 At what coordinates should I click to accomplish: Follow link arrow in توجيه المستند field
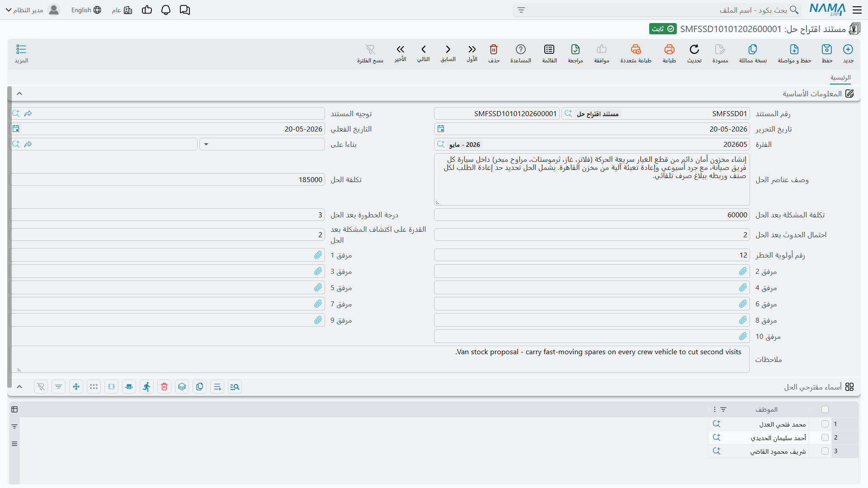[x=28, y=113]
